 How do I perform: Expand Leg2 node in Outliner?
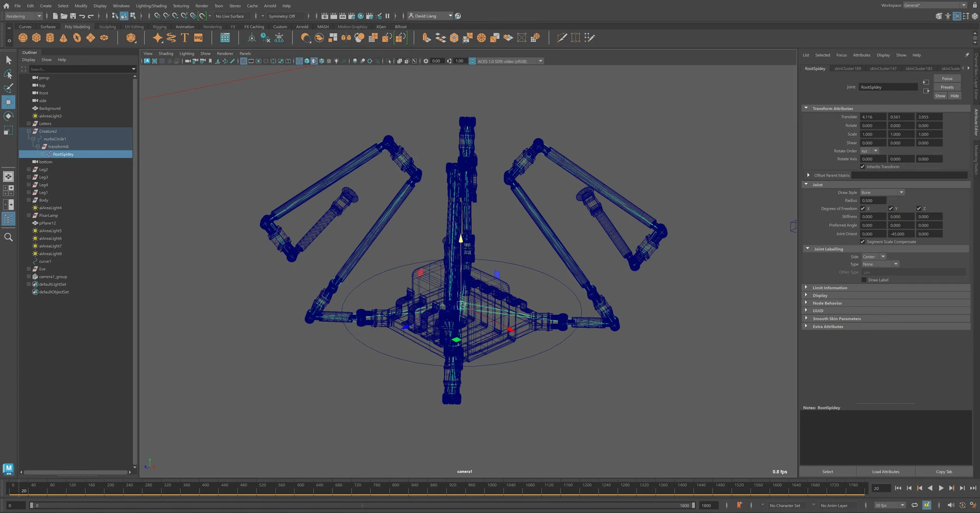(29, 170)
